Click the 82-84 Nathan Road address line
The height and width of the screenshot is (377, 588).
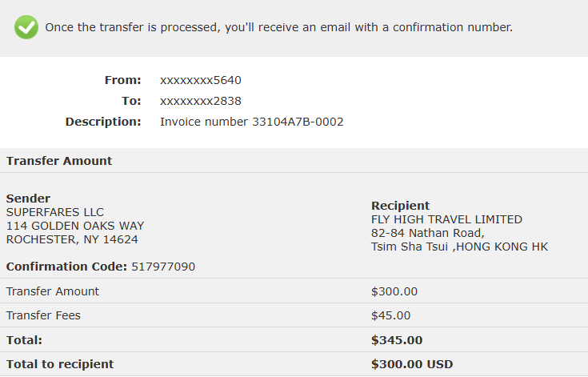(428, 233)
